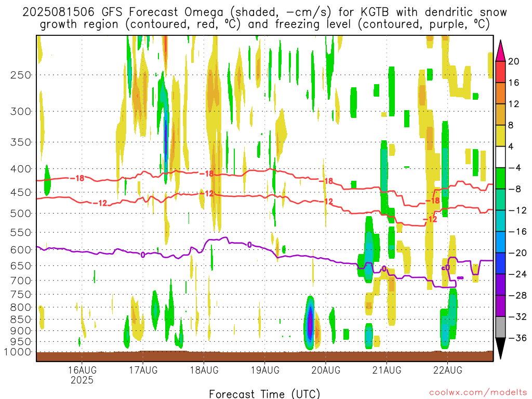The height and width of the screenshot is (399, 532).
Task: Click the chart title line starting 2025081506 GFS
Action: [264, 12]
